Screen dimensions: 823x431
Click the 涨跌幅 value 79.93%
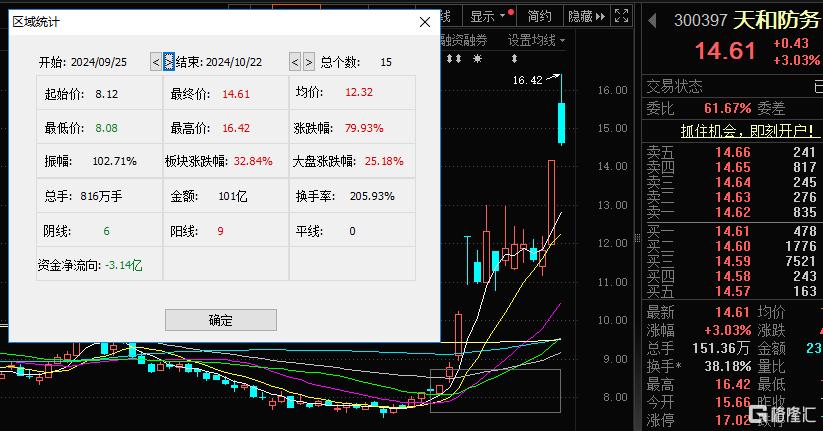pyautogui.click(x=364, y=128)
